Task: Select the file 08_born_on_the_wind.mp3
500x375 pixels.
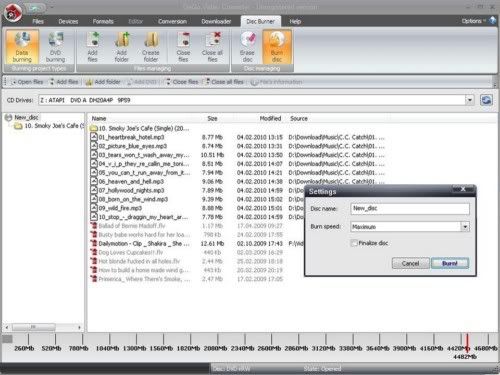Action: [133, 199]
